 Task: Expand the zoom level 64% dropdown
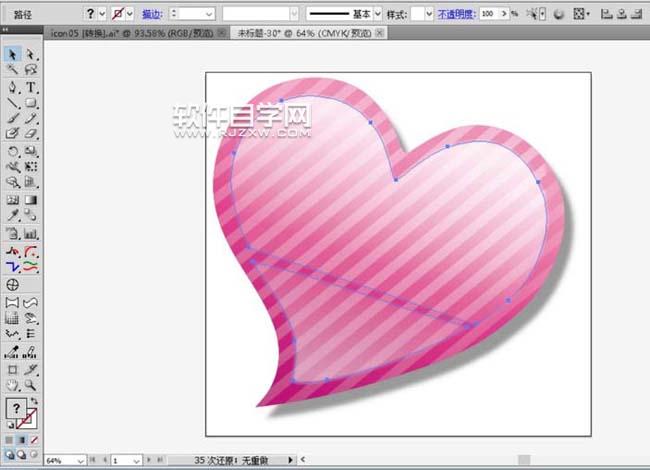pos(79,460)
